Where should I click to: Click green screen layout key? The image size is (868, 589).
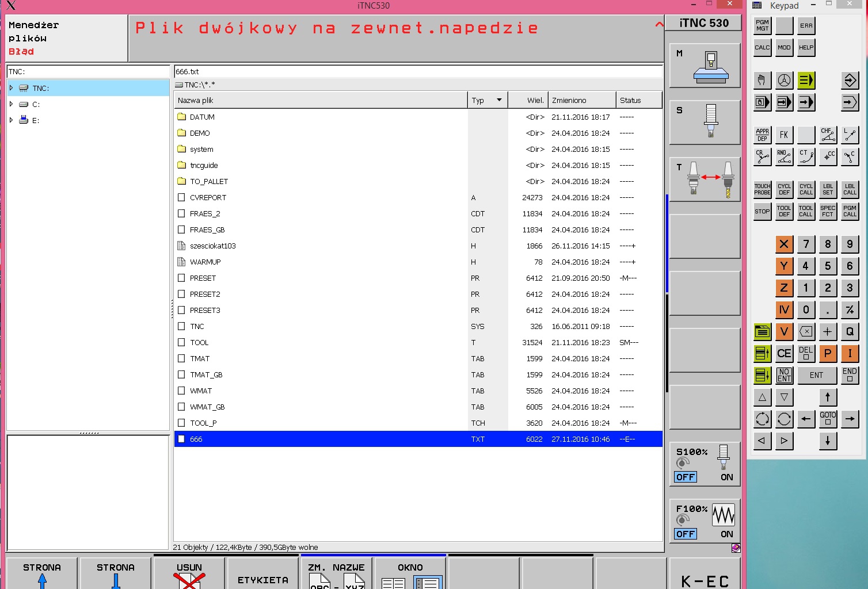762,331
